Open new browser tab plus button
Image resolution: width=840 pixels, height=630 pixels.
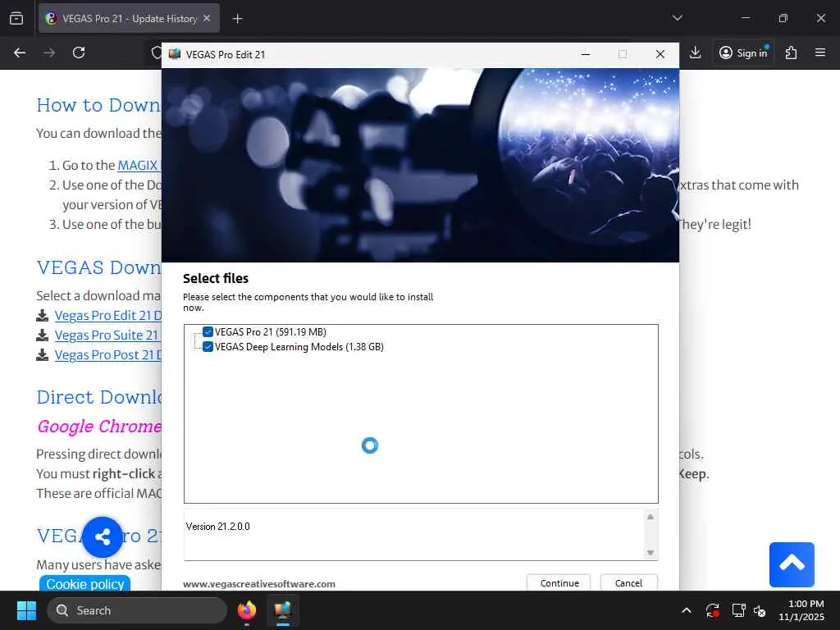click(237, 19)
